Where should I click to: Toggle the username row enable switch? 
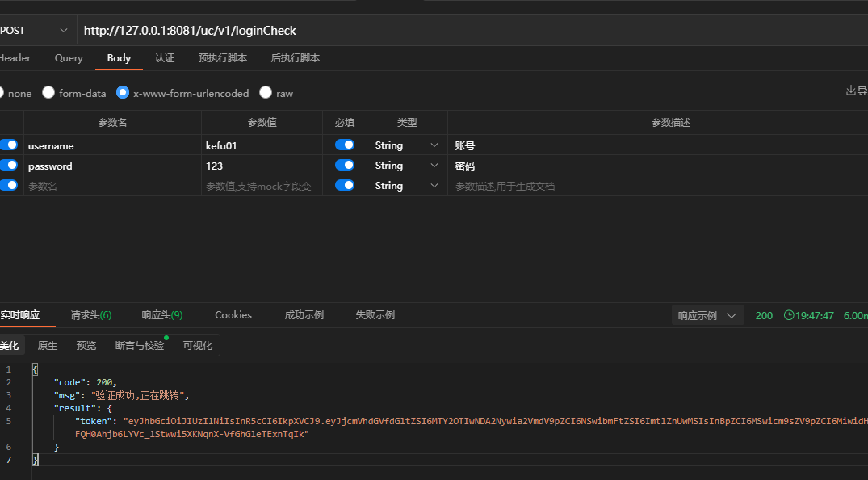9,145
